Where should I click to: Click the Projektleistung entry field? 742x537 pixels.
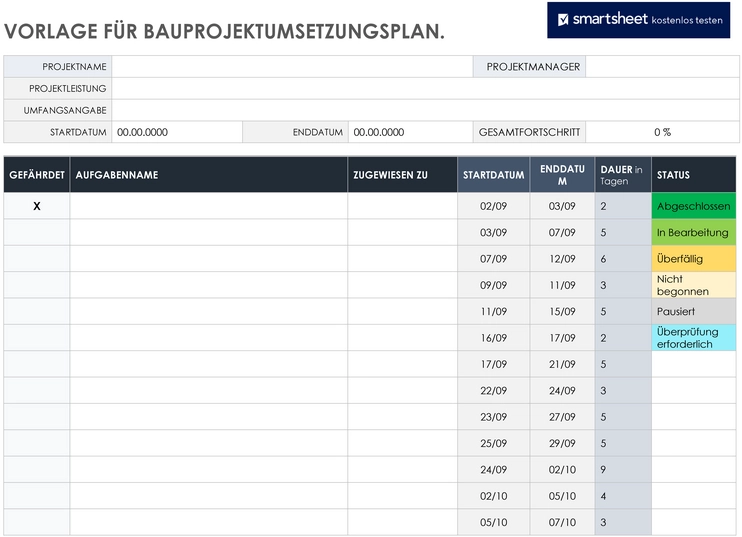coord(425,88)
